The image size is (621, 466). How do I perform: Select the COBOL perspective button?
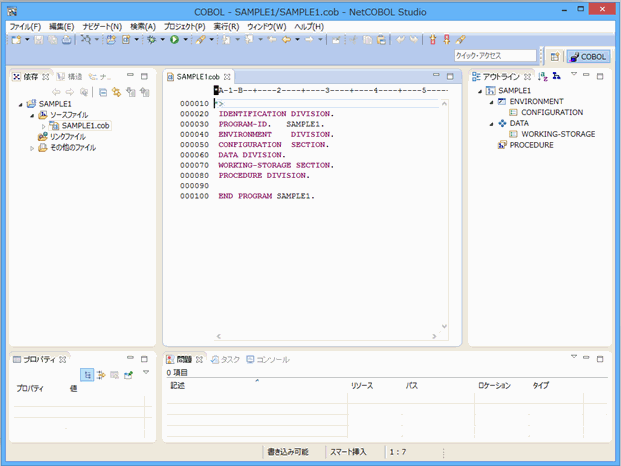(588, 57)
